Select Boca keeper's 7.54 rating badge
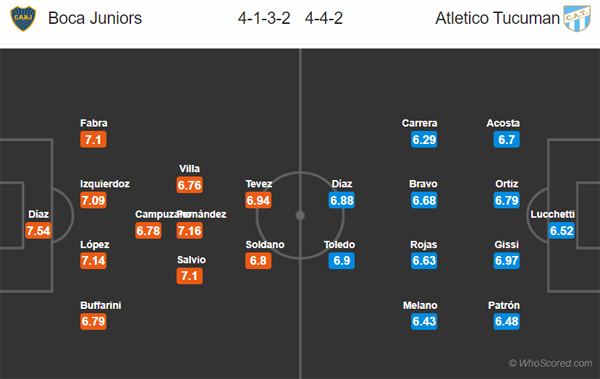Screen dimensions: 600x379 point(38,230)
